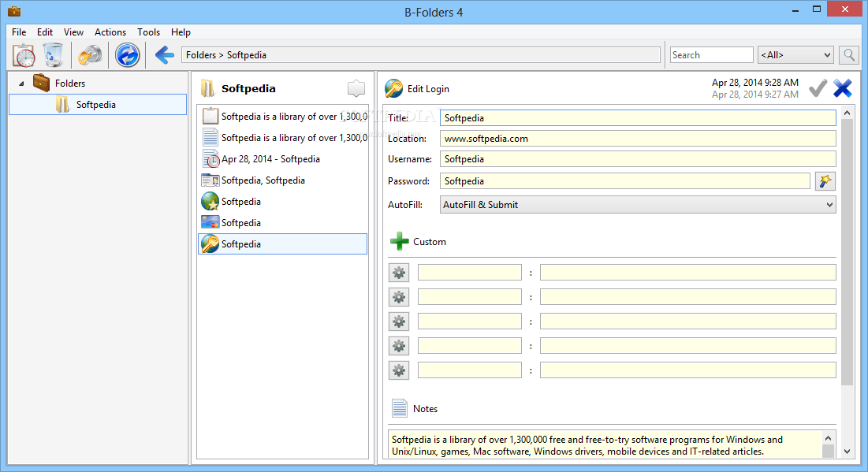Click the keys lock toolbar icon
Screen dimensions: 868x472
(x=90, y=55)
